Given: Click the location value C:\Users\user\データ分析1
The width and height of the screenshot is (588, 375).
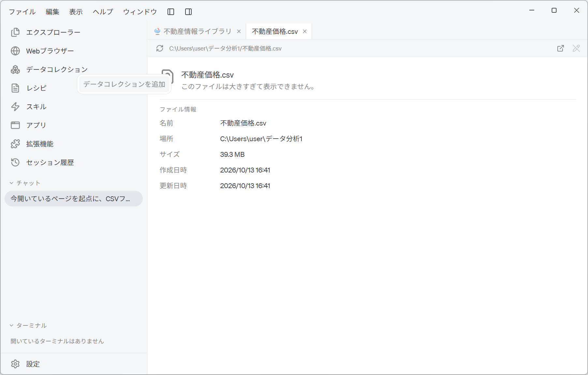Looking at the screenshot, I should point(261,139).
